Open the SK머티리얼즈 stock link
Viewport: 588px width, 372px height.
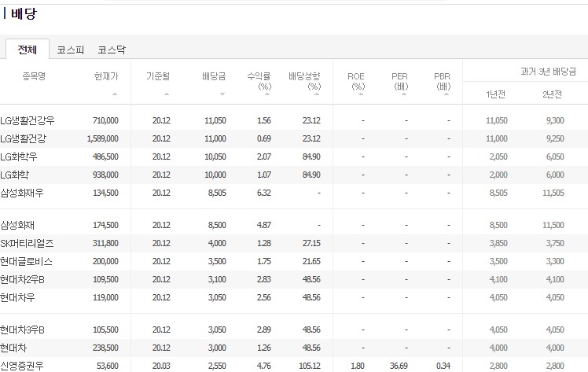click(27, 243)
